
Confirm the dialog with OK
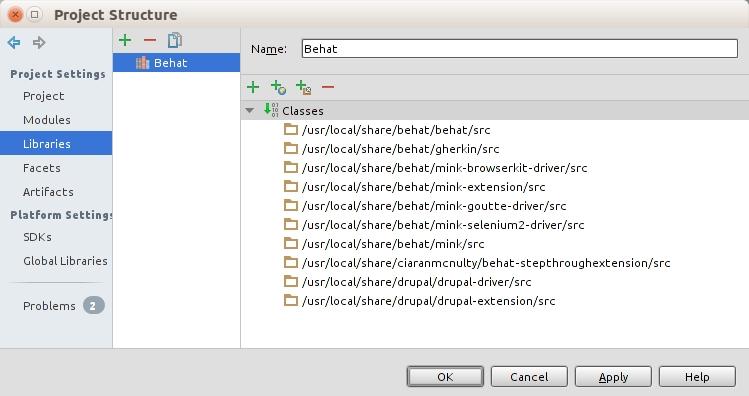click(445, 377)
